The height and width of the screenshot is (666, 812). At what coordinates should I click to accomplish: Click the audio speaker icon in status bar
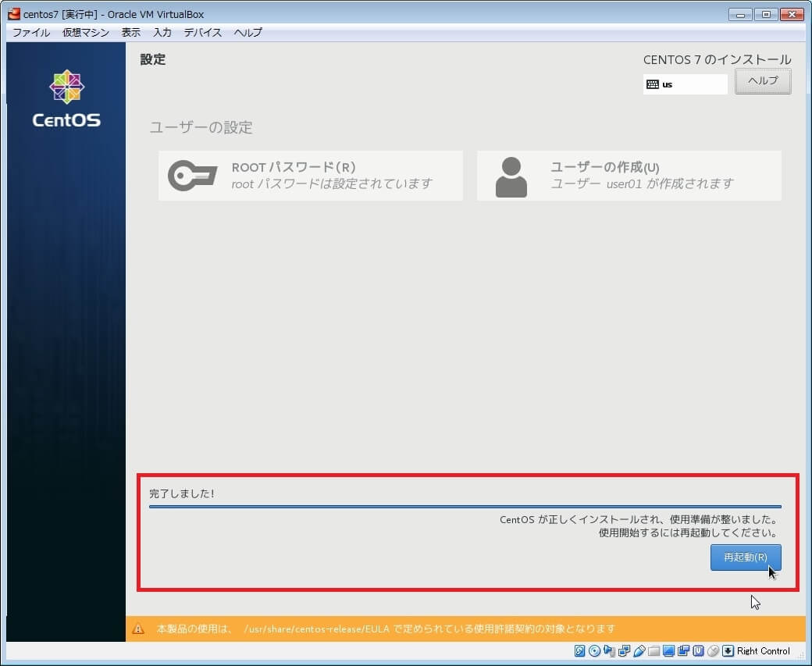(x=609, y=651)
